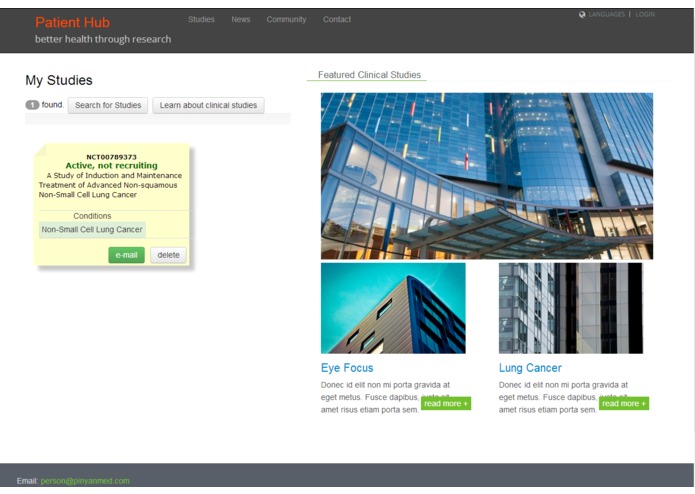
Task: Click the large glass tower featured image
Action: point(487,176)
